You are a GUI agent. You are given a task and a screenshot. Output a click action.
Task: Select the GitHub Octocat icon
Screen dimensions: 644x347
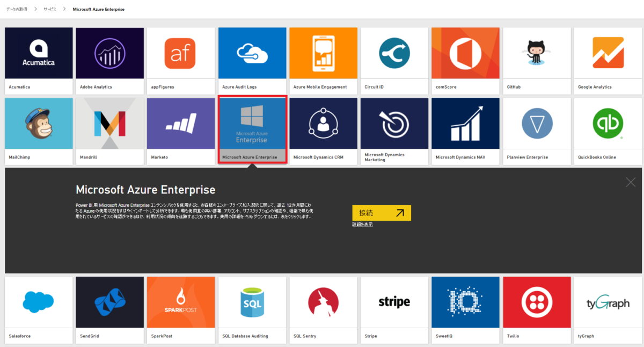(x=536, y=53)
